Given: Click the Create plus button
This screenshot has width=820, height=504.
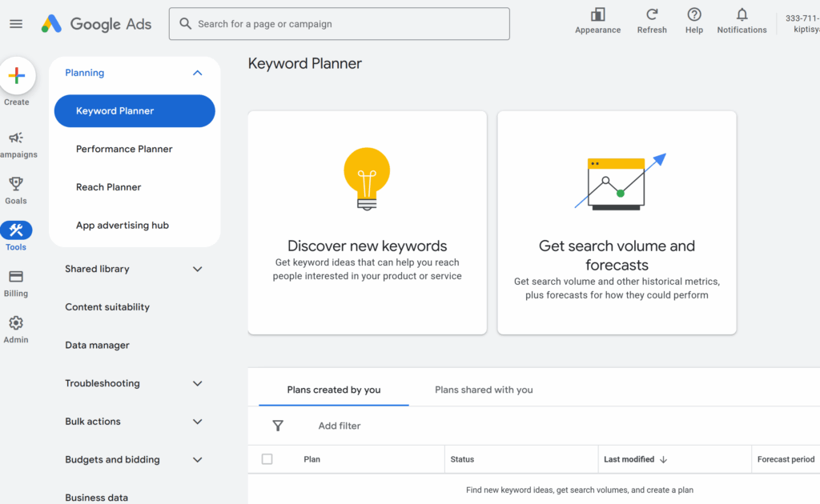Looking at the screenshot, I should [x=17, y=76].
